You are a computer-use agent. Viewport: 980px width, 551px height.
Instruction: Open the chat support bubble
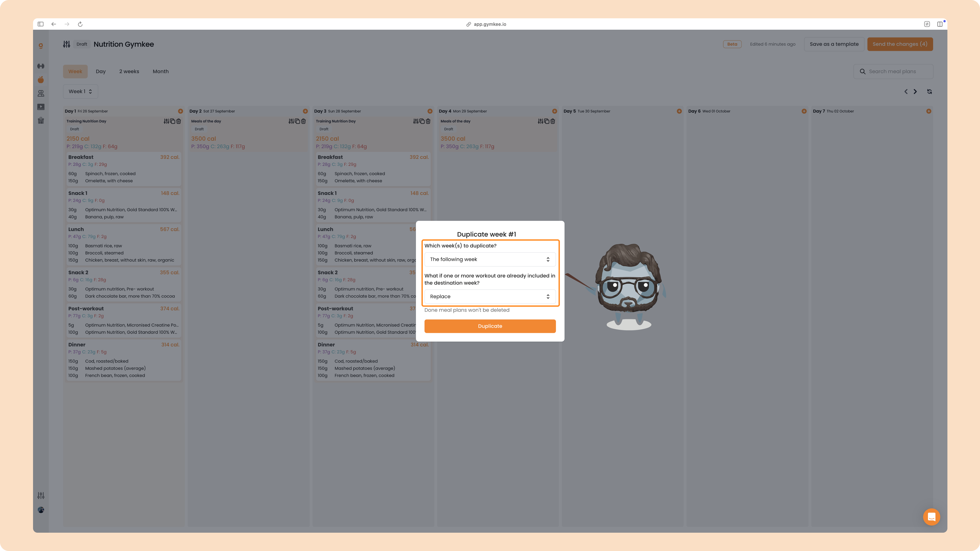point(931,517)
